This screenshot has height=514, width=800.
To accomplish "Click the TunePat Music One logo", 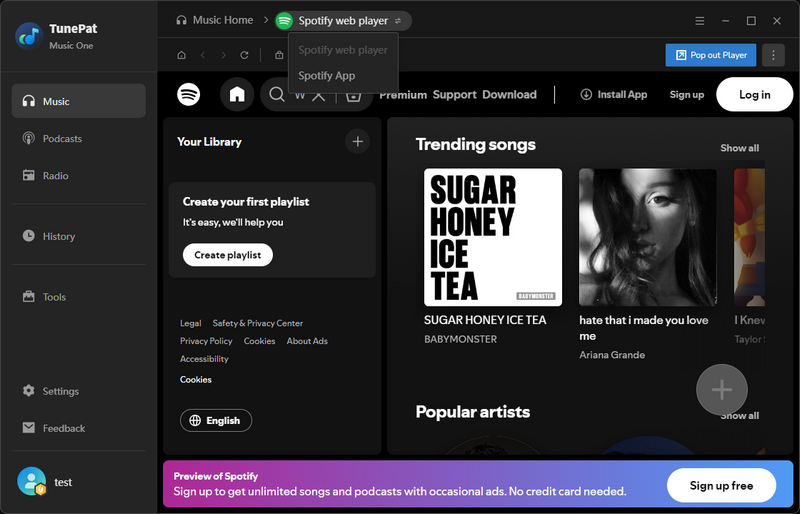I will pos(29,36).
